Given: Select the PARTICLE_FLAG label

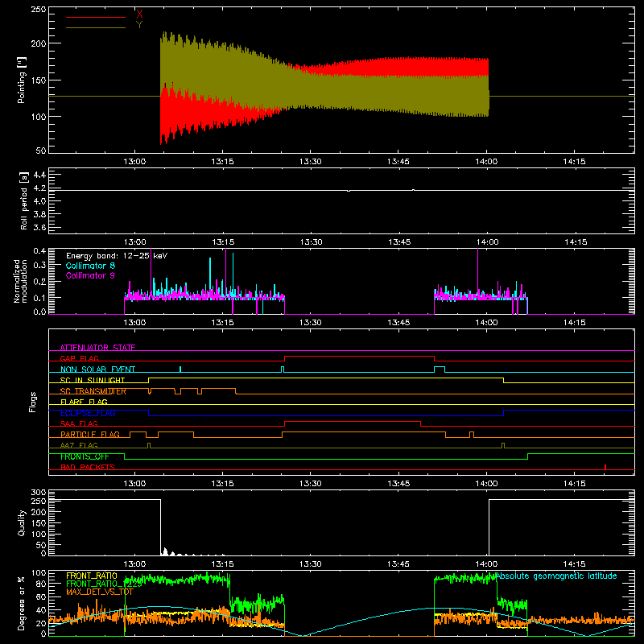Looking at the screenshot, I should (x=90, y=435).
